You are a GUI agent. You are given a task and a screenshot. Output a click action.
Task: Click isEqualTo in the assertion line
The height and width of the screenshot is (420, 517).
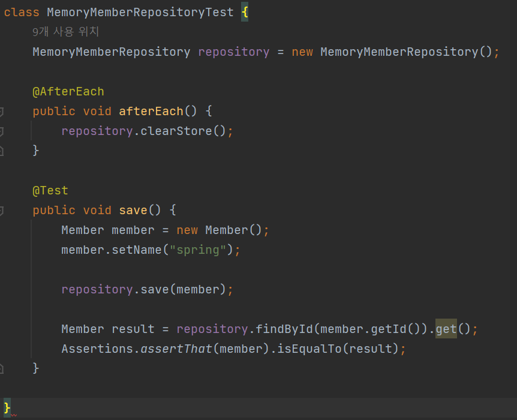tap(309, 349)
